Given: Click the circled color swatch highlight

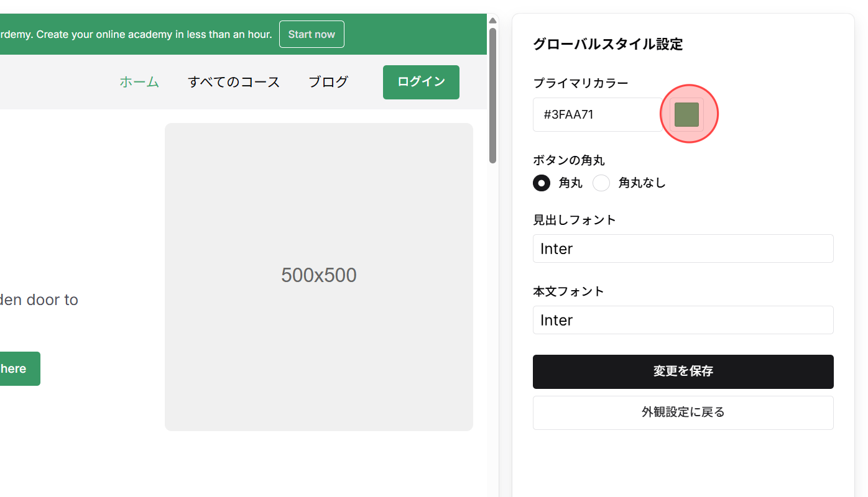Looking at the screenshot, I should tap(689, 114).
